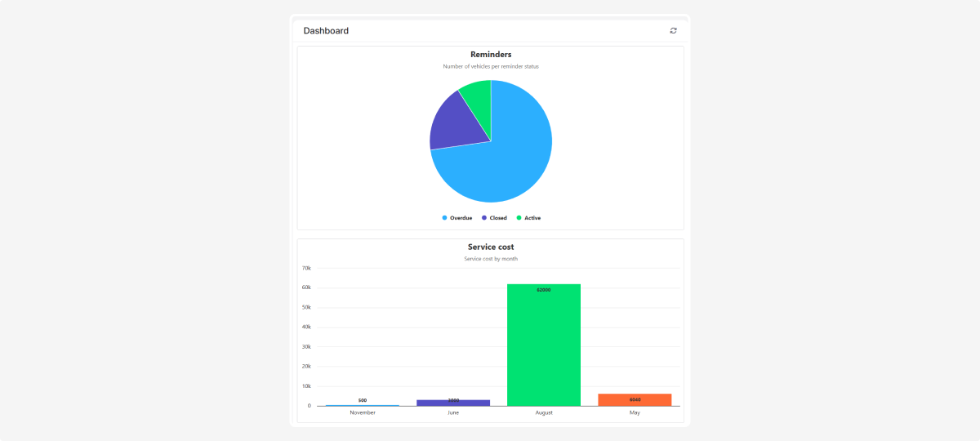Toggle the Closed legend item

(x=494, y=218)
